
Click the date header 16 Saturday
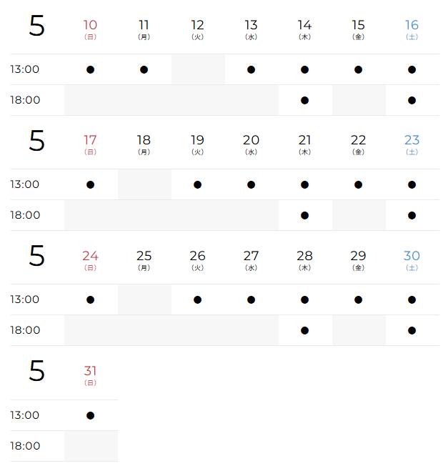click(412, 29)
